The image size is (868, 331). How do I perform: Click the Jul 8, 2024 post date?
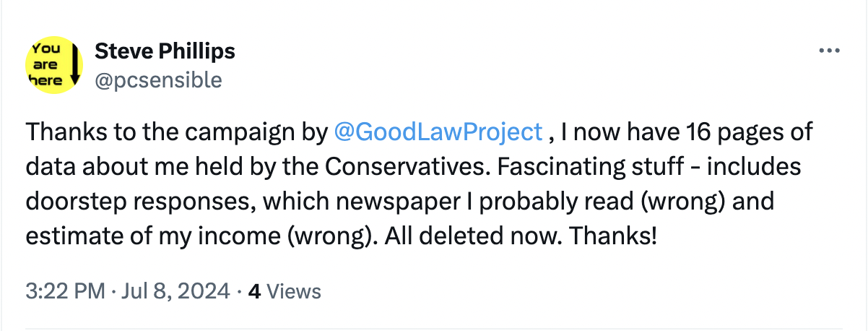pos(166,291)
